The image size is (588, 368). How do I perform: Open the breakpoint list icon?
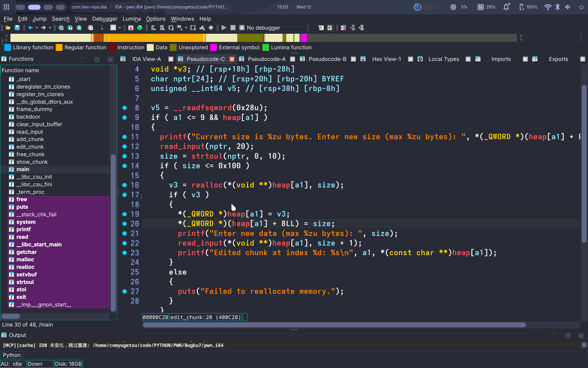(343, 28)
